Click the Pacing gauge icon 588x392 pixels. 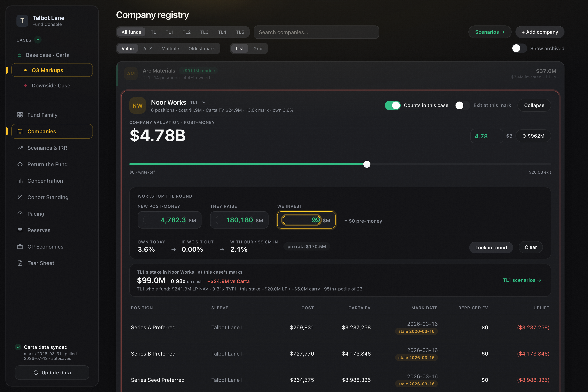(20, 213)
